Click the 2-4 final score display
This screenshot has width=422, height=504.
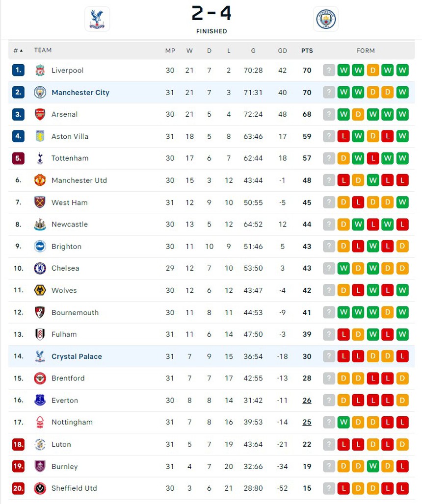pos(211,14)
